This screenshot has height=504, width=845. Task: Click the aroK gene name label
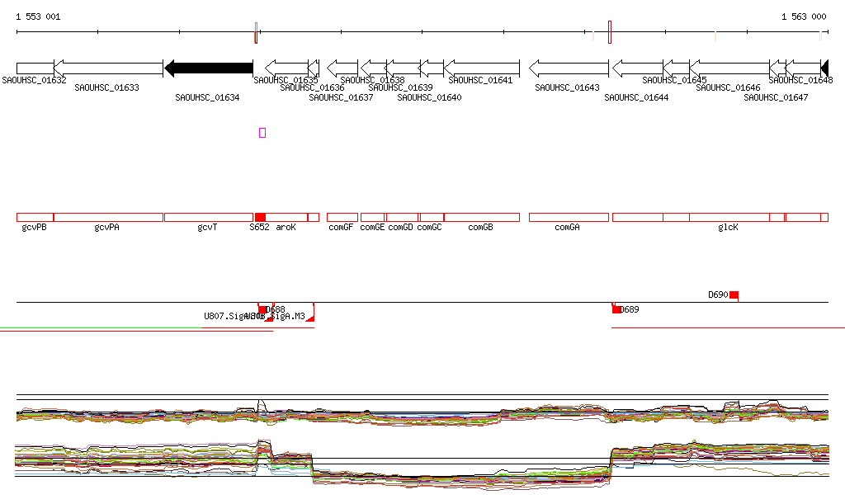[286, 227]
